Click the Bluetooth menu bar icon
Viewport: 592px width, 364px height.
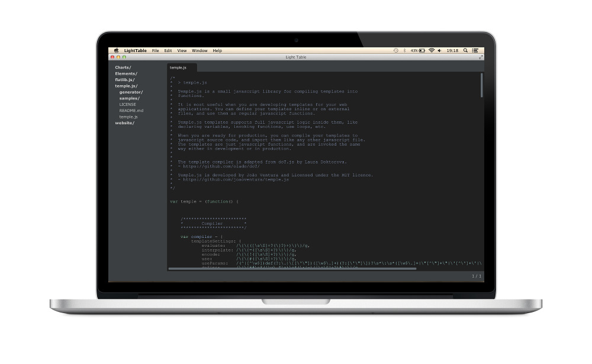point(404,50)
